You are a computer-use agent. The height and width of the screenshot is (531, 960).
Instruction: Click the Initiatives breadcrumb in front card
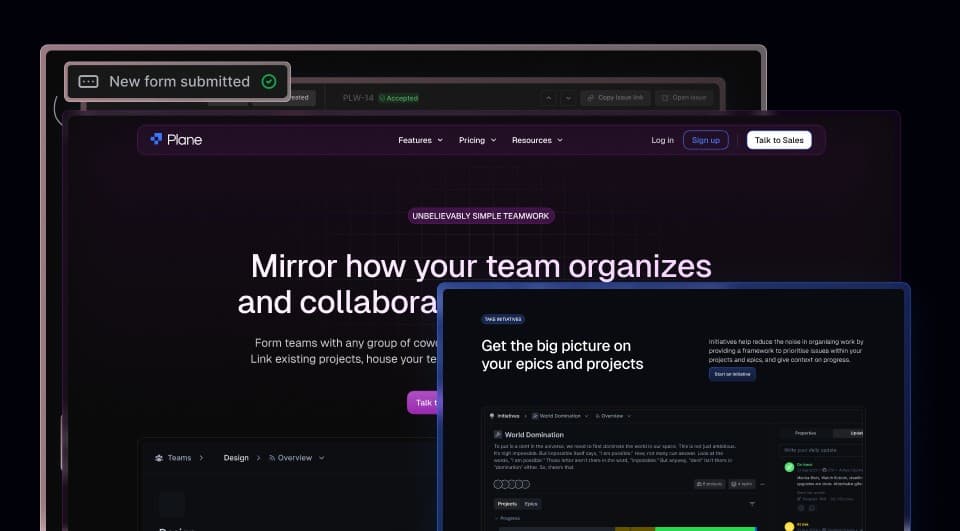coord(504,416)
